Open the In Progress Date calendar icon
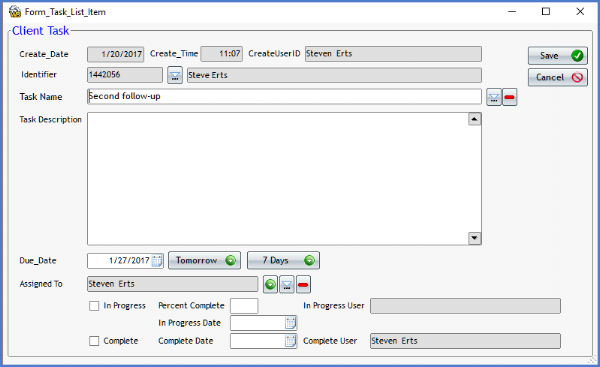600x367 pixels. pos(290,323)
